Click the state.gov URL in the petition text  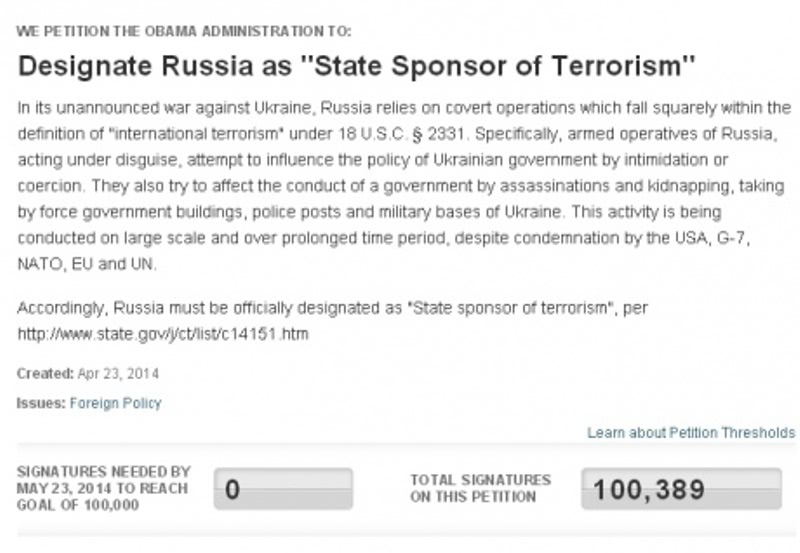(163, 334)
